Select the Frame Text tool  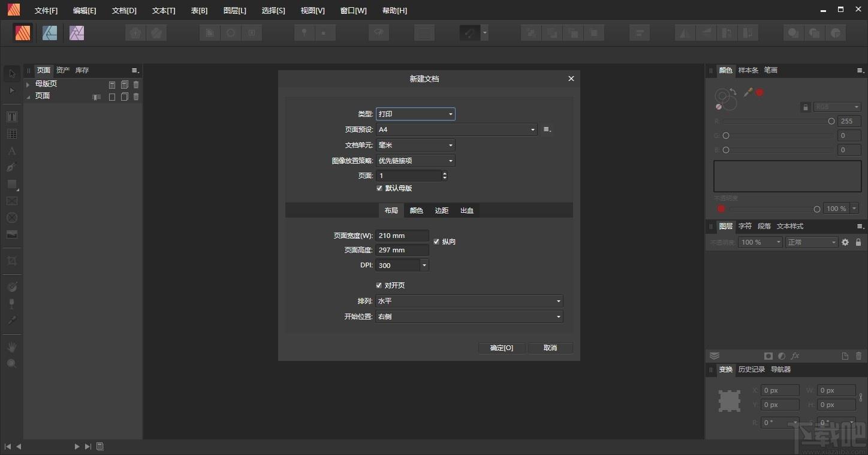pos(12,117)
